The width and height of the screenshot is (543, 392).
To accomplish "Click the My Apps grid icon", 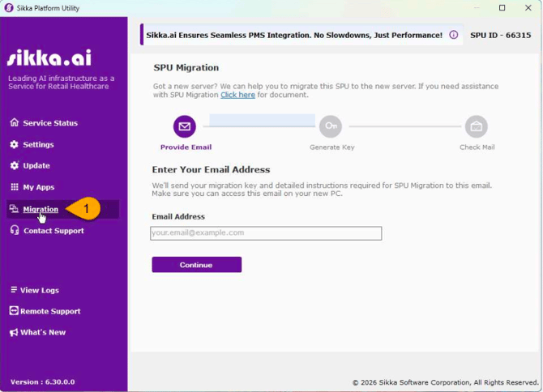I will (x=14, y=187).
